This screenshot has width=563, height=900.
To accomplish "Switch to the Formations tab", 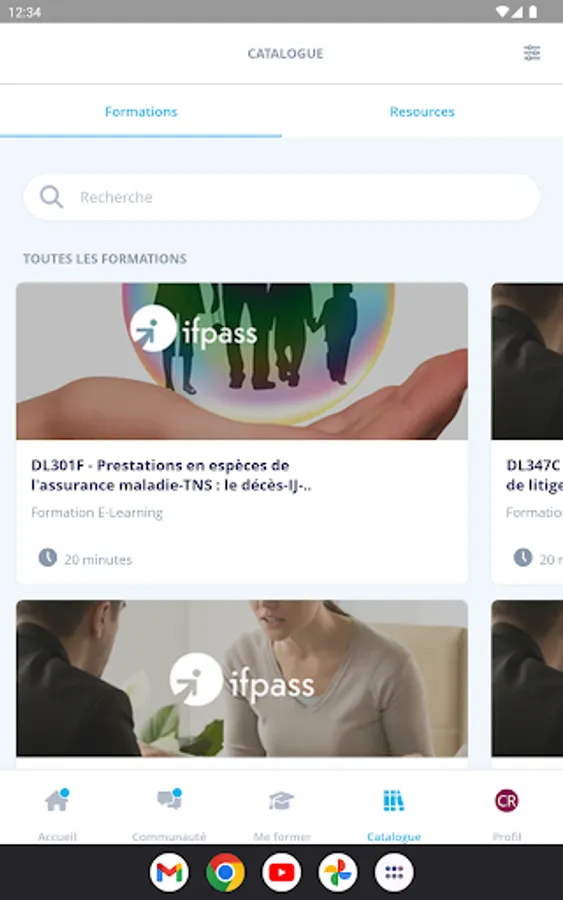I will [141, 111].
